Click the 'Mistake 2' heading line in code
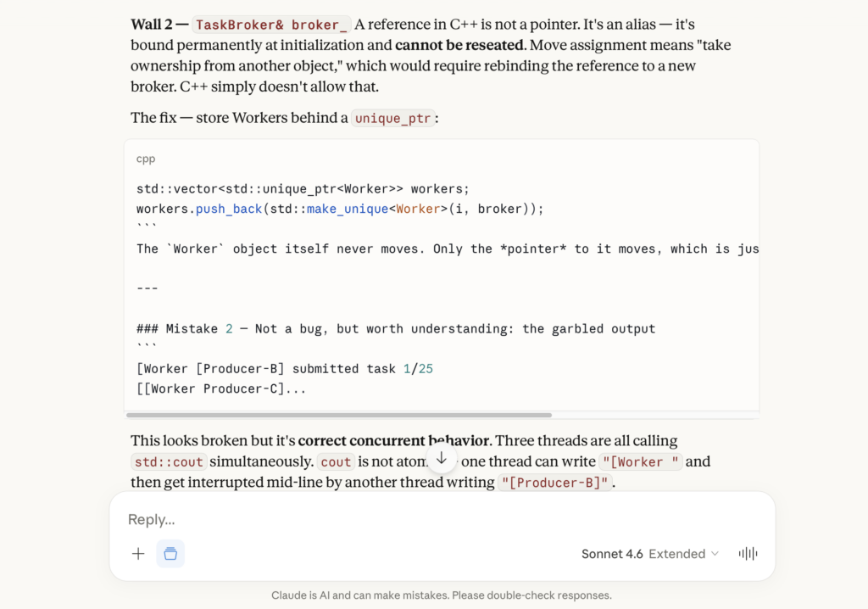Viewport: 868px width, 609px height. click(x=396, y=328)
